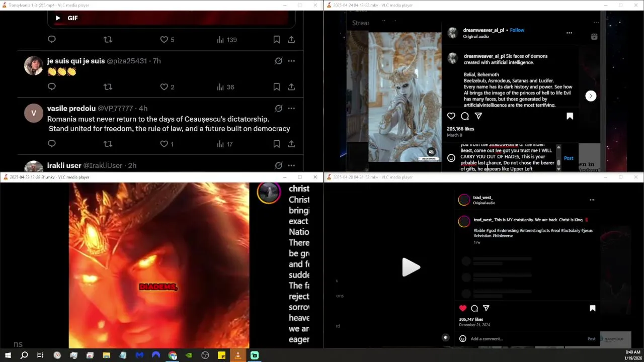Viewport: 644px width, 362px height.
Task: Open more options on irakli user tweet
Action: (x=291, y=165)
